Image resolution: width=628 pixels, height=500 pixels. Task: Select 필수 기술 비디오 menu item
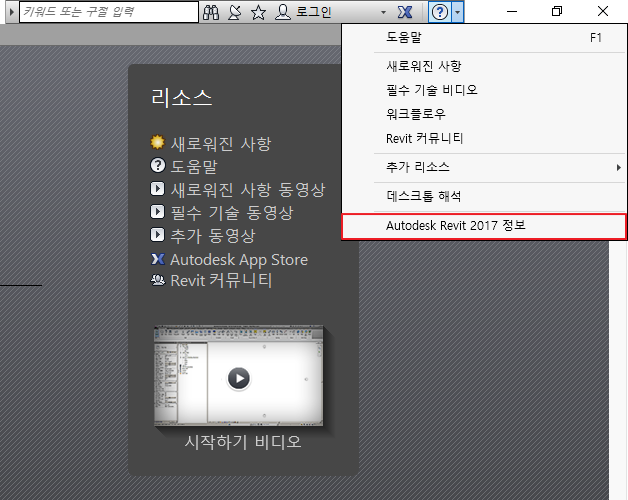(x=484, y=90)
